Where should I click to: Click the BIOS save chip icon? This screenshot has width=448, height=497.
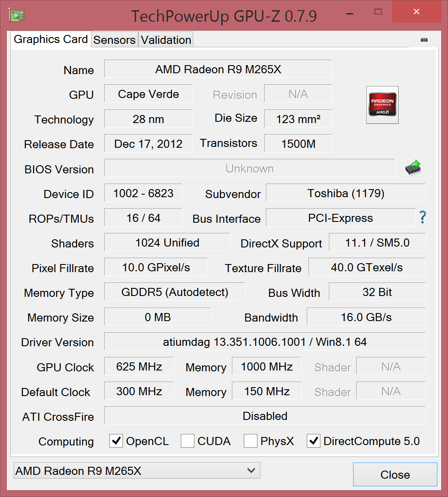coord(413,168)
